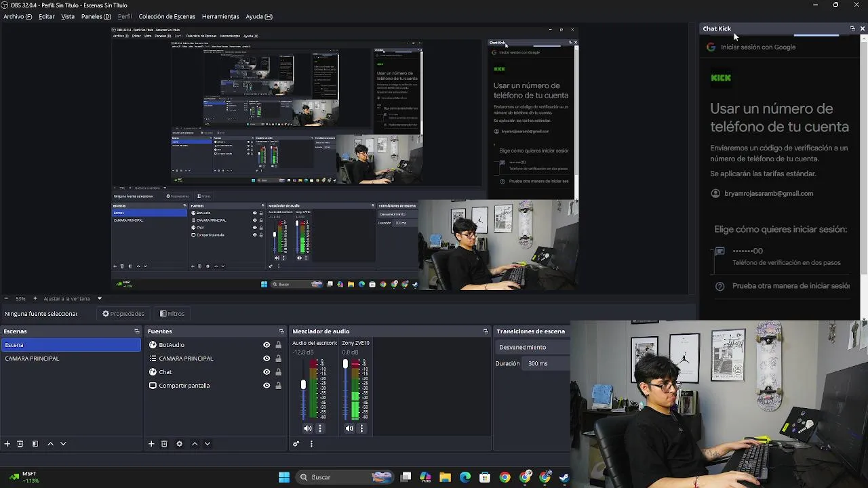868x488 pixels.
Task: Mute the Zony ZVE10 audio channel
Action: click(x=349, y=428)
